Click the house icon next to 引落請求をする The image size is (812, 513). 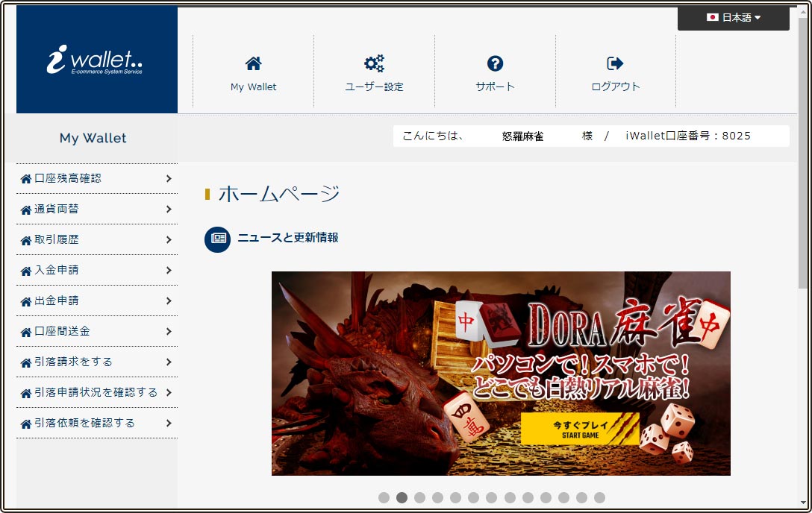(26, 362)
